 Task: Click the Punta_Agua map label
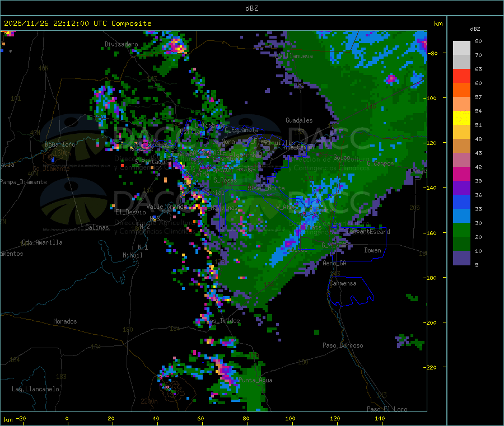255,380
